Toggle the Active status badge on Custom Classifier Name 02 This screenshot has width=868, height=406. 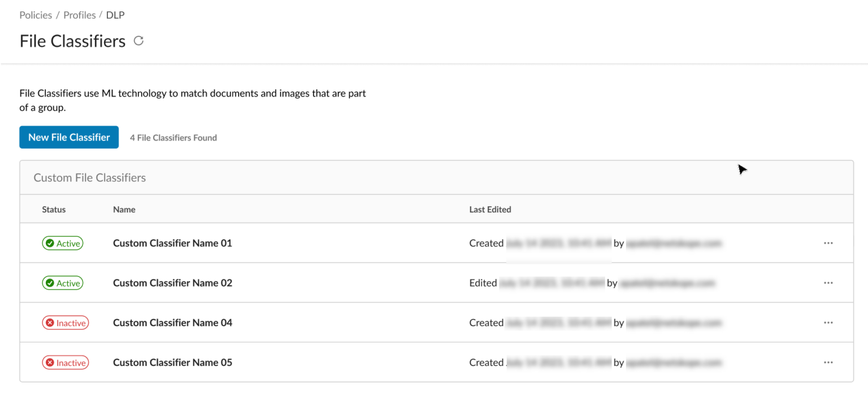pos(63,282)
